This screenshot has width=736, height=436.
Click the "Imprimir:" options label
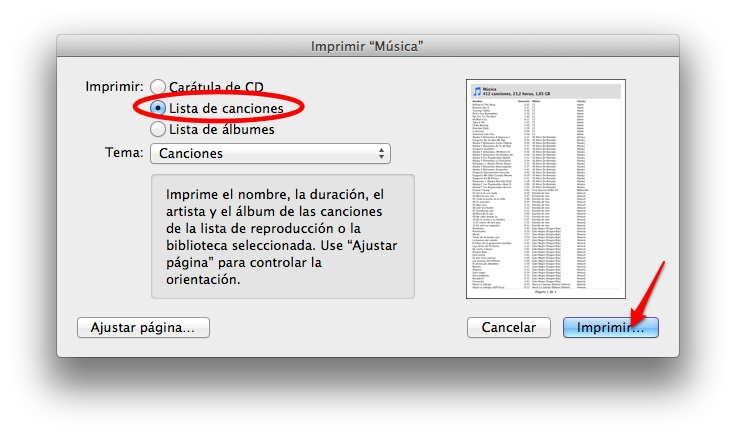(114, 87)
